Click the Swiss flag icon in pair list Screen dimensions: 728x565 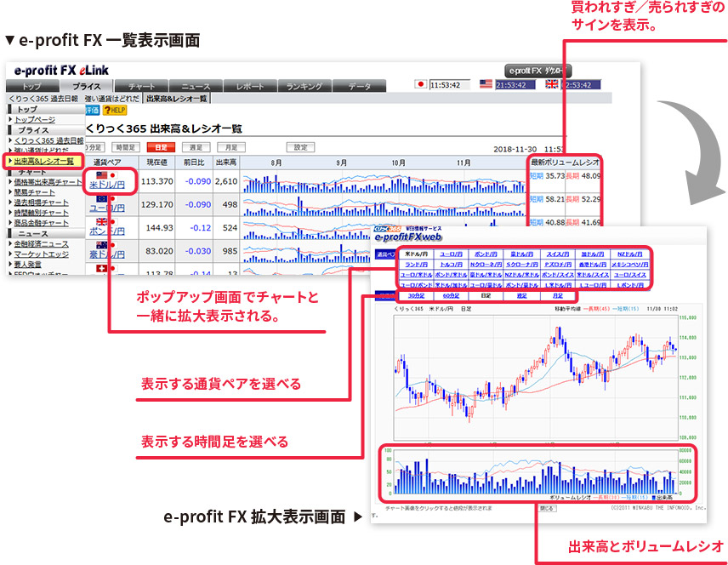click(101, 268)
